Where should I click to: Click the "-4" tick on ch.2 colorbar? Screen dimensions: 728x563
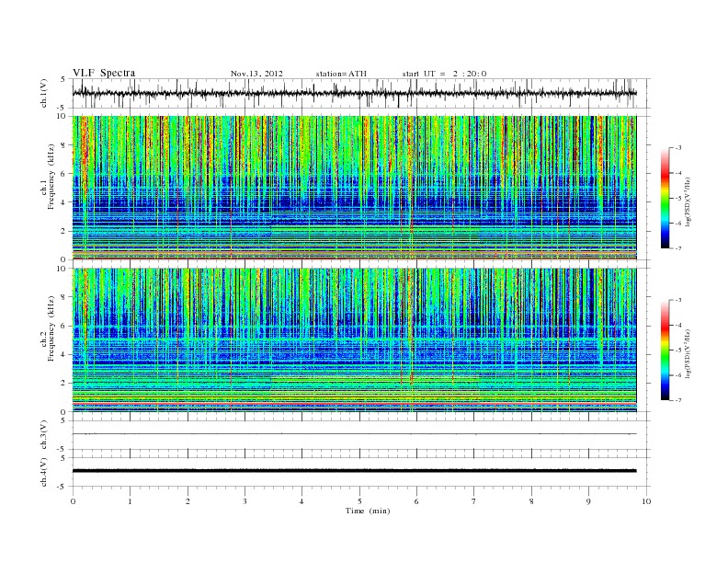[x=677, y=325]
